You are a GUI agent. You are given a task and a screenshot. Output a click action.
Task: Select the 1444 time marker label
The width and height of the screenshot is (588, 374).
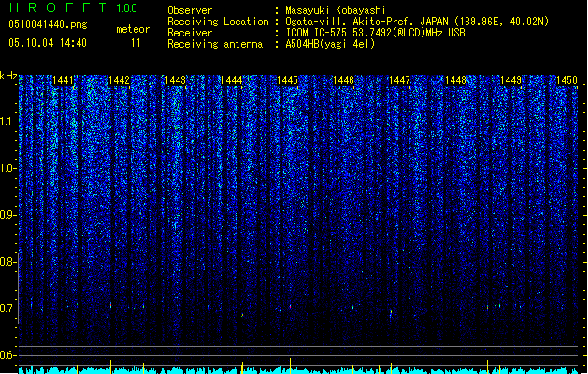point(232,80)
